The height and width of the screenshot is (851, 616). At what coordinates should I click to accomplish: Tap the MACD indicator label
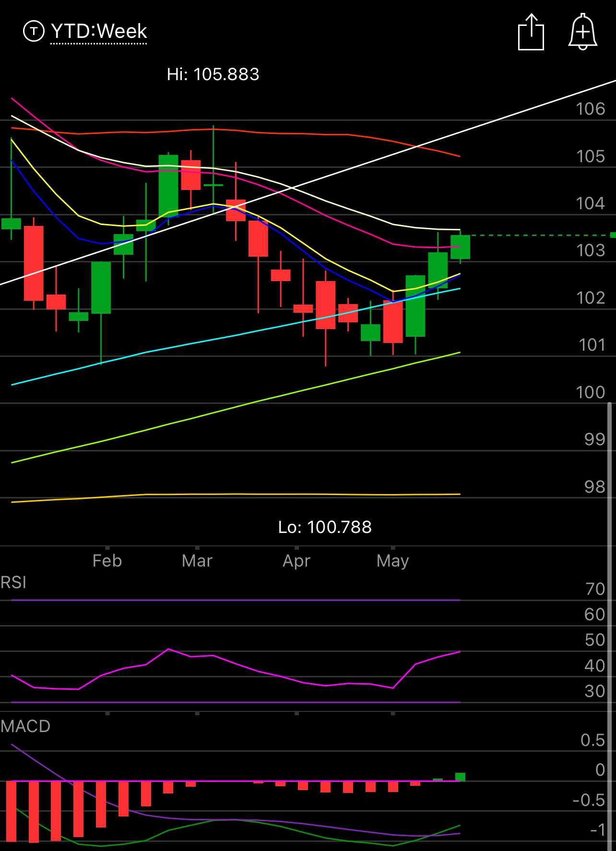(x=25, y=726)
